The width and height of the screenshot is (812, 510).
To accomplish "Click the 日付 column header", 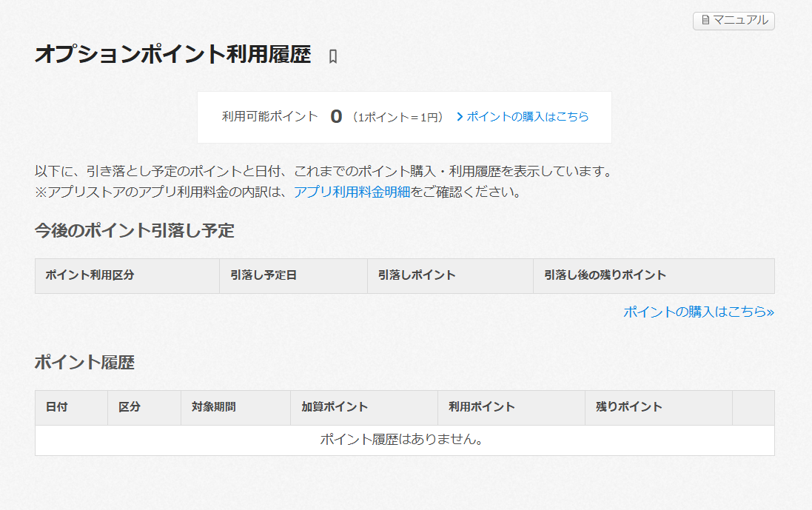I will point(56,407).
